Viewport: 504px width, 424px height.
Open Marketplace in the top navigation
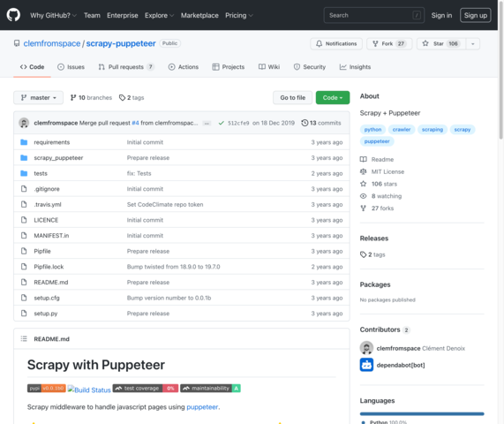coord(199,15)
